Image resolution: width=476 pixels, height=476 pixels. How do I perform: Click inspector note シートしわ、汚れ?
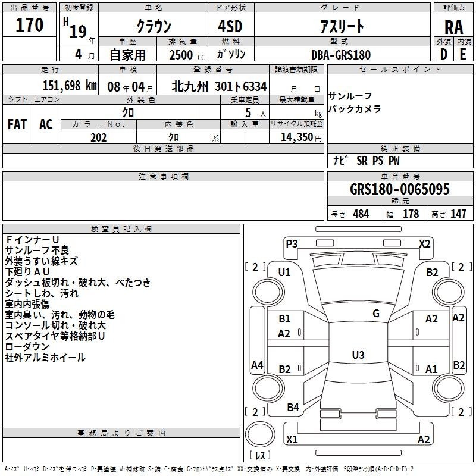click(x=42, y=293)
